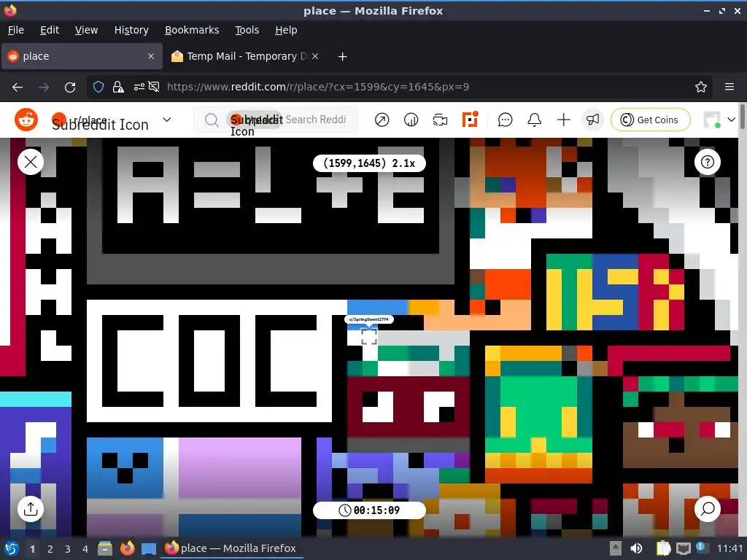747x560 pixels.
Task: Open the Help menu
Action: tap(286, 30)
